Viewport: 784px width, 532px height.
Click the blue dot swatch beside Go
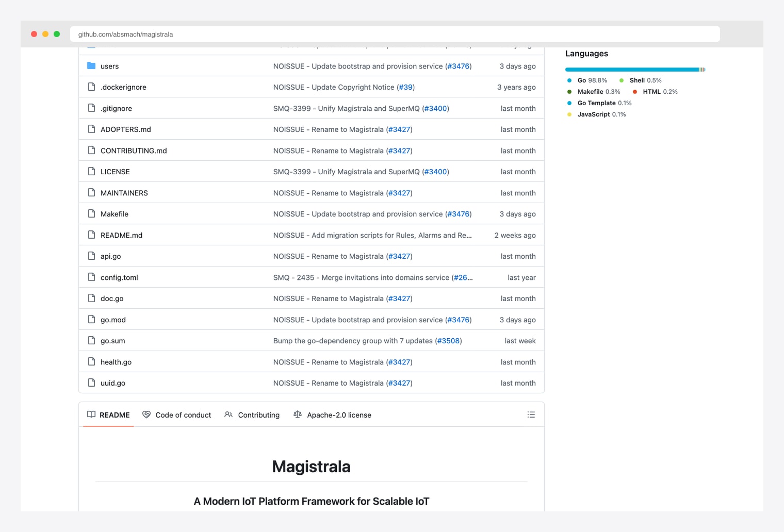point(569,80)
